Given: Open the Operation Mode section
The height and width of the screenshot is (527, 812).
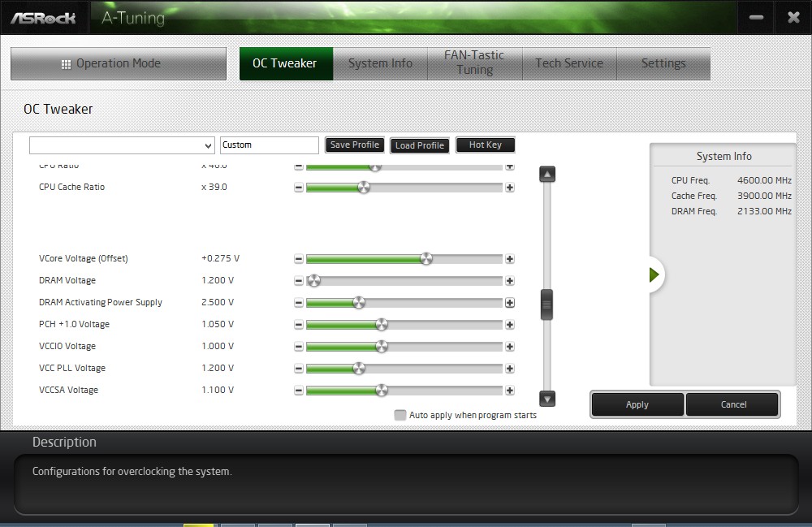Looking at the screenshot, I should click(119, 63).
